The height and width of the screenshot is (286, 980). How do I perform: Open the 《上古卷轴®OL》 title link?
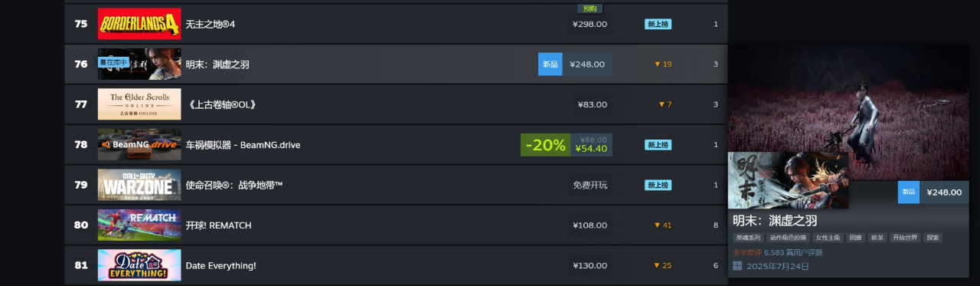(x=220, y=104)
